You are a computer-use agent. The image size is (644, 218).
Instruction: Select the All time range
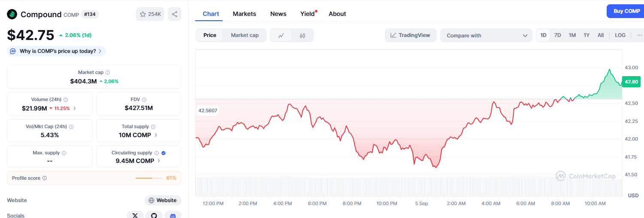pyautogui.click(x=601, y=35)
